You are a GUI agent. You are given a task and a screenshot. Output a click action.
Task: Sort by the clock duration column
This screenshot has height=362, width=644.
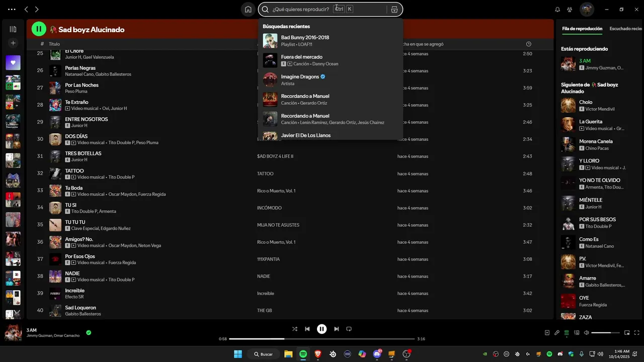[528, 44]
